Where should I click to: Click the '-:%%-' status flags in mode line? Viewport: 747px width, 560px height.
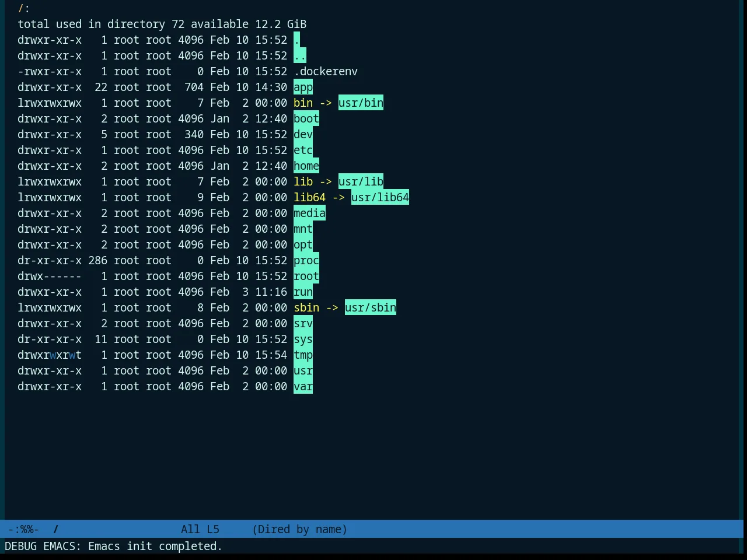pos(24,530)
